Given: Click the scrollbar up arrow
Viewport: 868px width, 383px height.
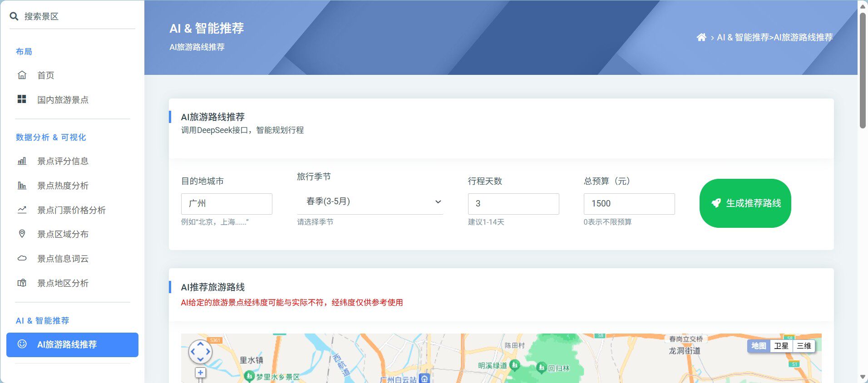Looking at the screenshot, I should pos(863,6).
